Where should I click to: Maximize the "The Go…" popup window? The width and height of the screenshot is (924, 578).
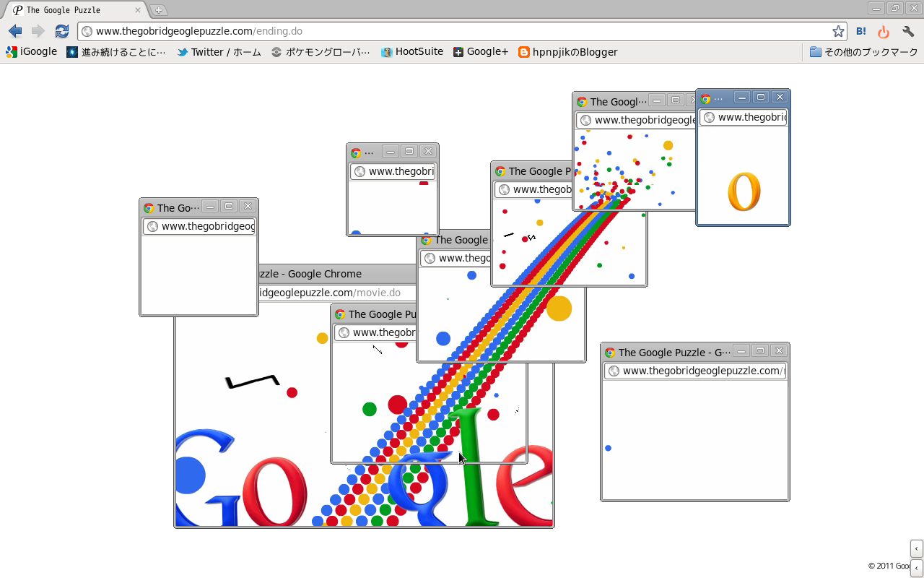(229, 206)
